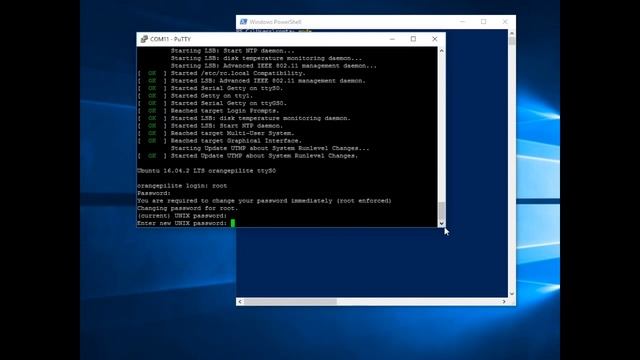Click 'Starting Update UTMP about System Runlevel' line
The width and height of the screenshot is (640, 360).
point(270,148)
